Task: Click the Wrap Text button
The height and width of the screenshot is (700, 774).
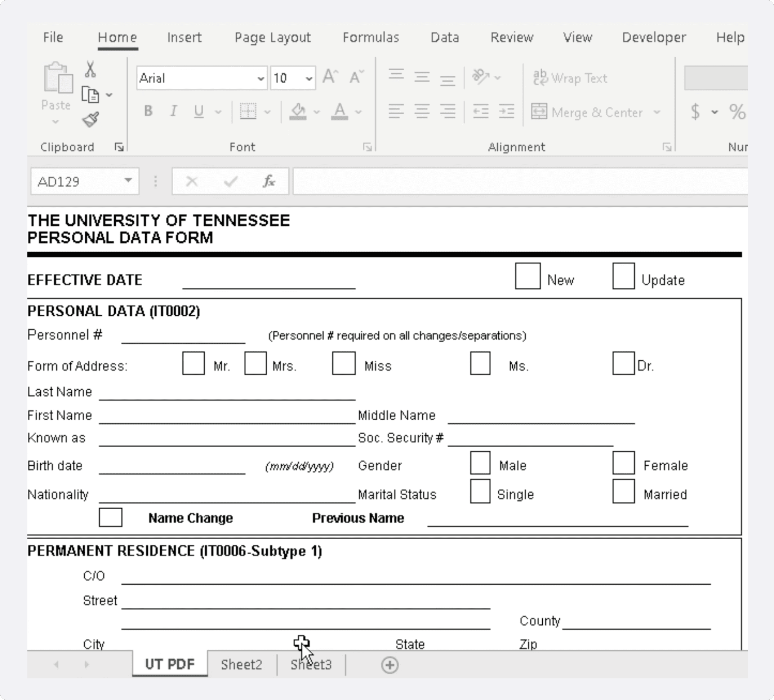Action: click(x=570, y=78)
